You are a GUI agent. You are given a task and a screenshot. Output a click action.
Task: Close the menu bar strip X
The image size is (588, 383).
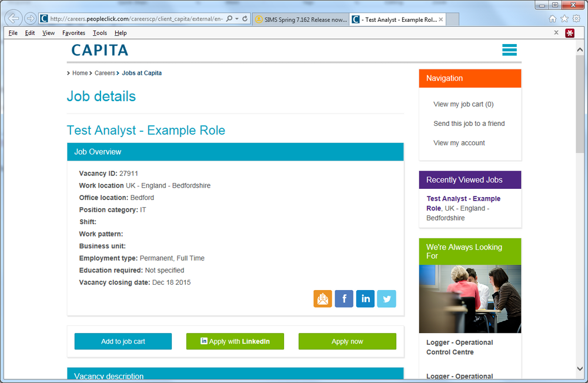coord(556,32)
